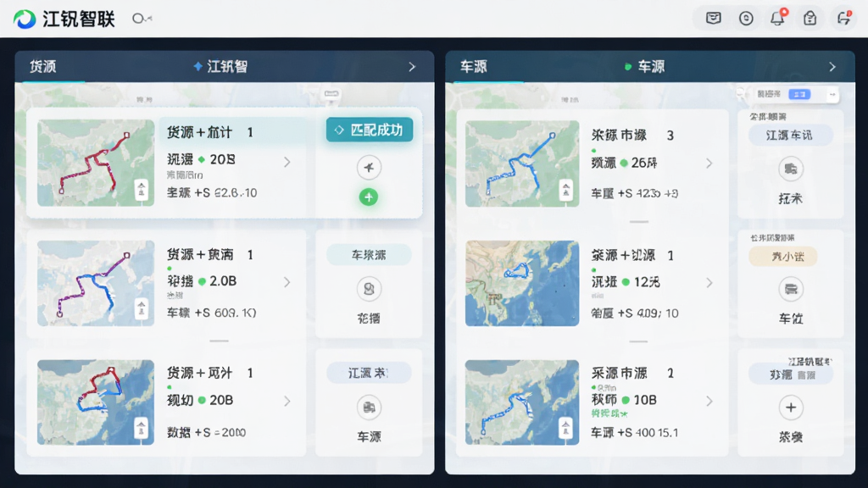Select the 车源 heading with the green dot
The width and height of the screenshot is (868, 488).
tap(645, 67)
